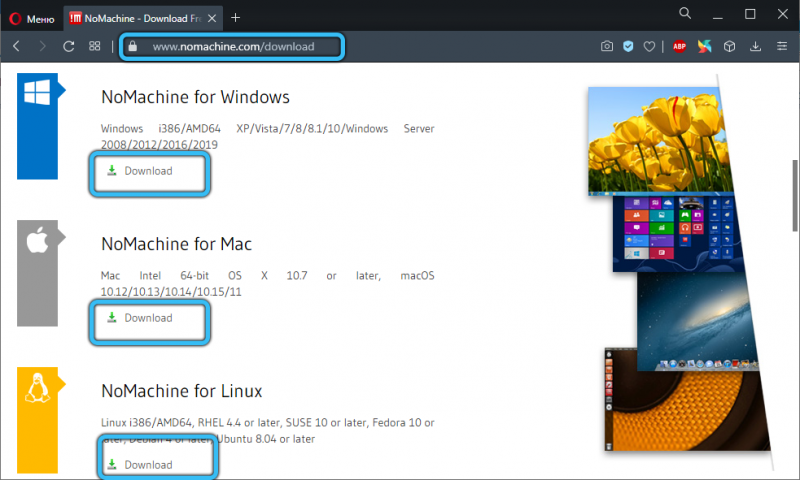Click the page vertical scrollbar thumb
This screenshot has width=800, height=480.
click(795, 195)
